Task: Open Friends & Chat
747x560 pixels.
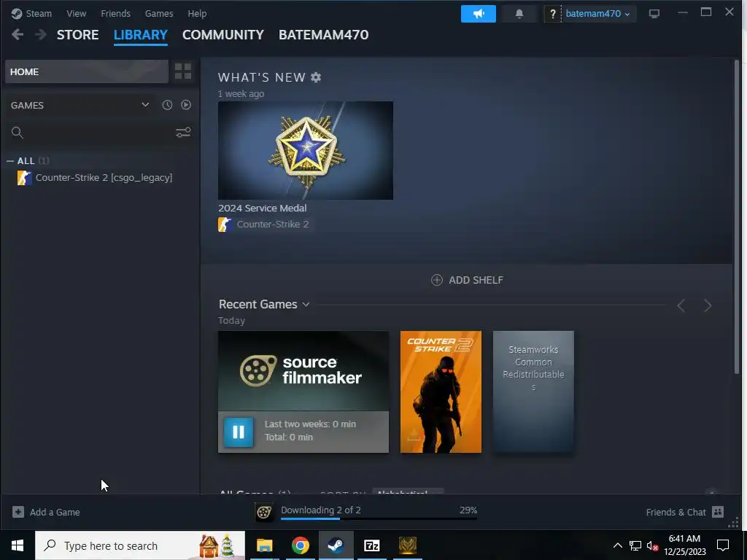Action: 676,513
